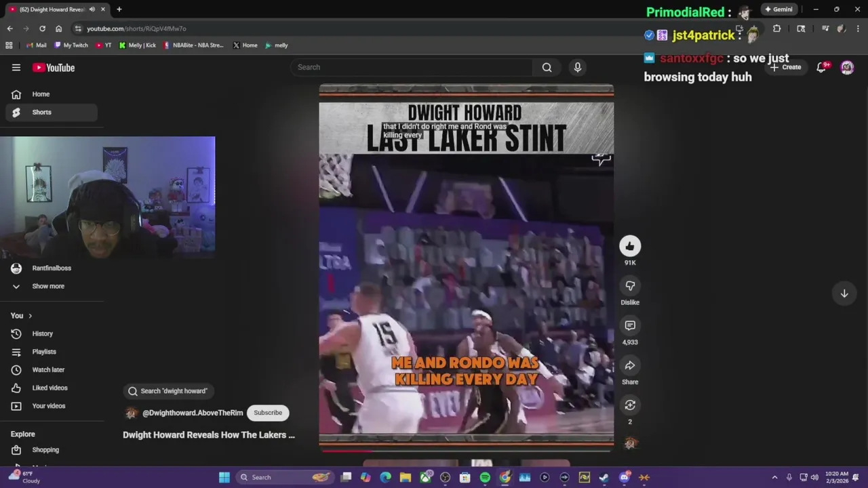This screenshot has width=868, height=488.
Task: Click Search "dwight howard" chip
Action: tap(168, 391)
